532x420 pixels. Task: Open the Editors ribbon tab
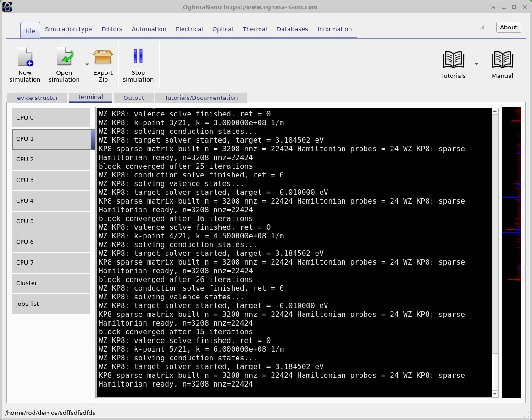click(111, 29)
